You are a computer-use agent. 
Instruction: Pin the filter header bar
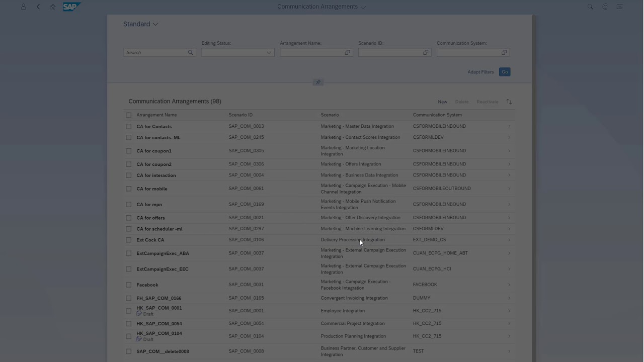click(x=318, y=82)
